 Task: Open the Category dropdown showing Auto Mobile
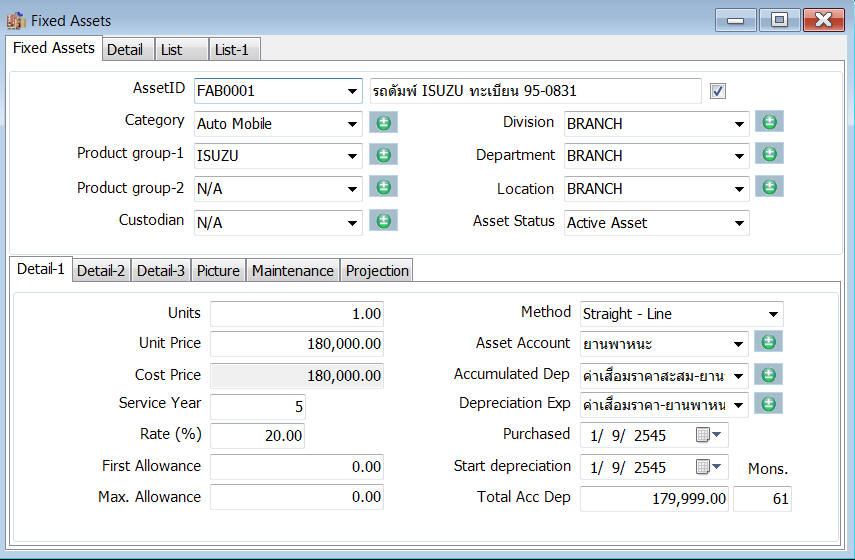(x=352, y=124)
